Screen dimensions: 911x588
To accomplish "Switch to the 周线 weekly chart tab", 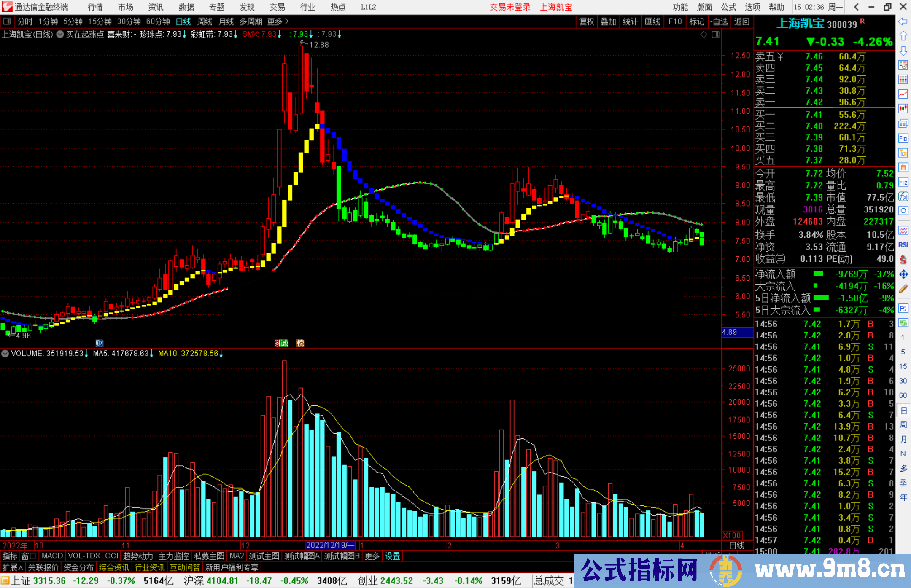I will 205,21.
